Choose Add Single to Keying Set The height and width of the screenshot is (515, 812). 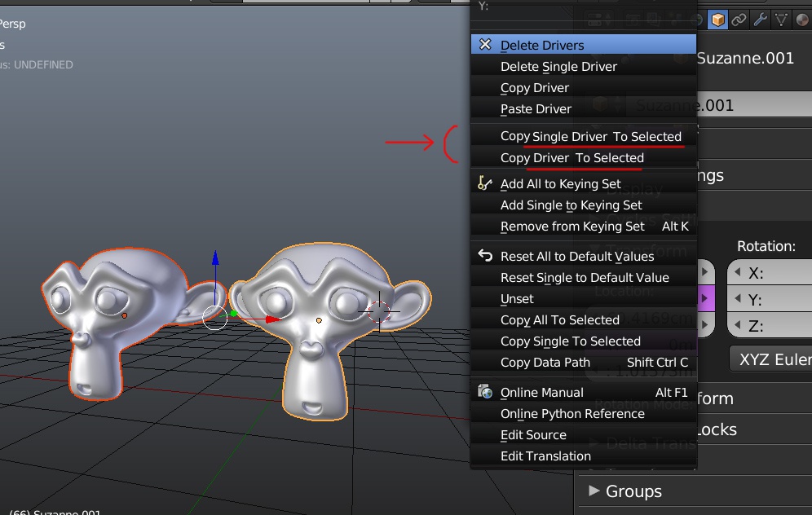pos(584,205)
